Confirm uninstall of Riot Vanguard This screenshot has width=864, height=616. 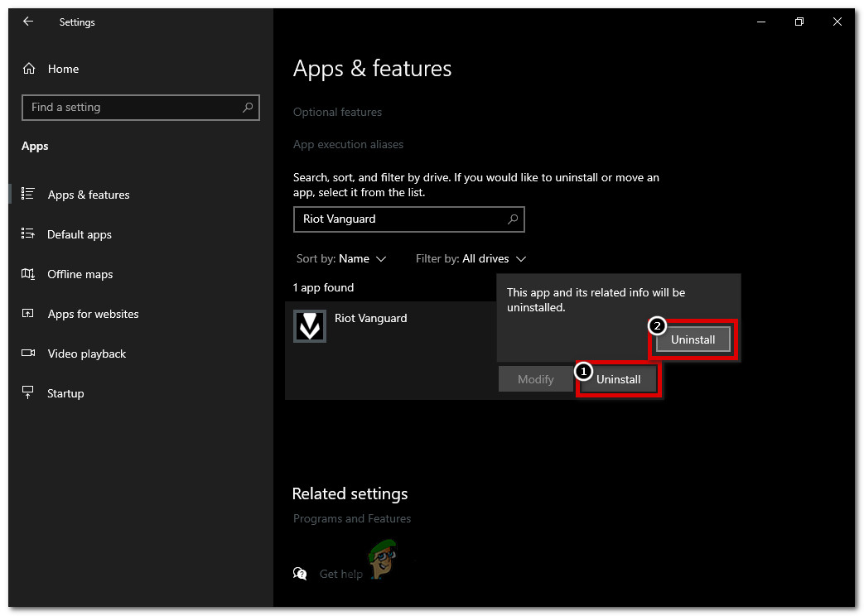coord(693,339)
